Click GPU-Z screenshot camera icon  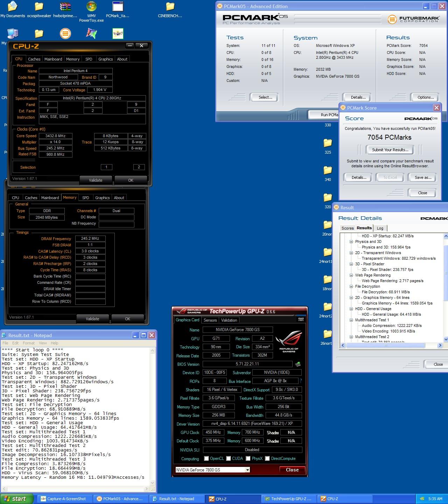pyautogui.click(x=301, y=320)
